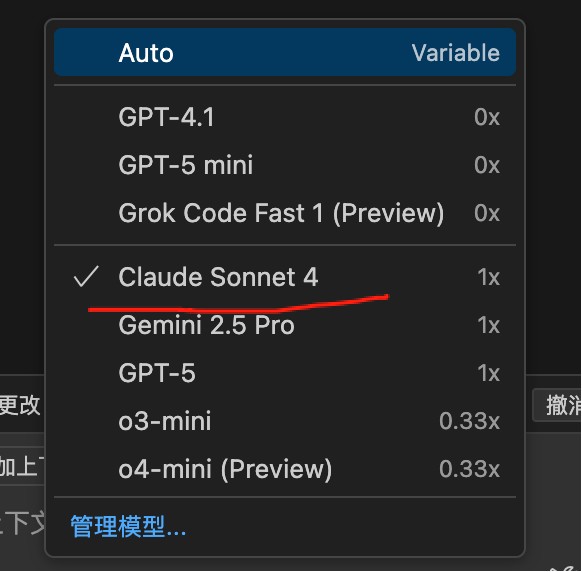Screen dimensions: 582x572
Task: Choose GPT-4.1 from the model list
Action: (285, 117)
